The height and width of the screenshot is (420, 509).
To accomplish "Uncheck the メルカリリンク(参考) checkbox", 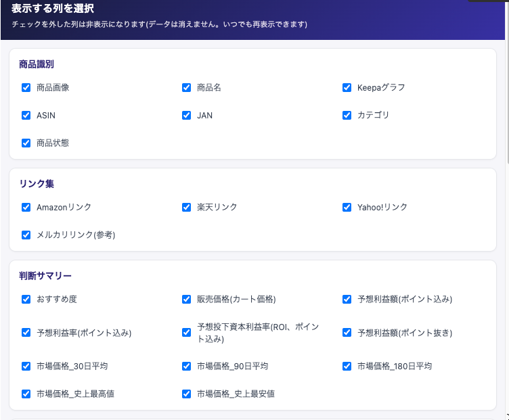I will [x=26, y=235].
